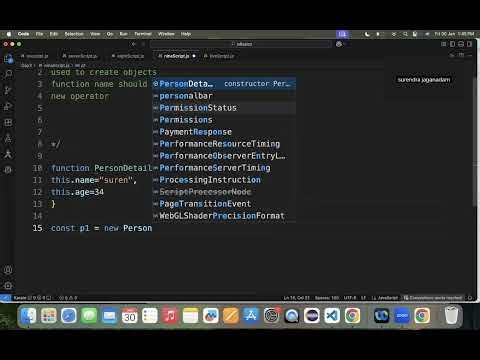
Task: Open the Explorer view in activity bar
Action: (x=8, y=59)
